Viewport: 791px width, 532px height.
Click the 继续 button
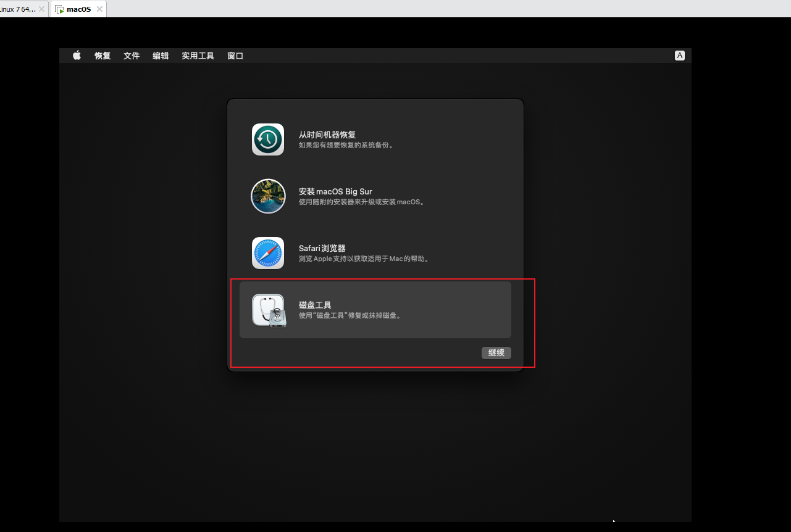point(496,353)
